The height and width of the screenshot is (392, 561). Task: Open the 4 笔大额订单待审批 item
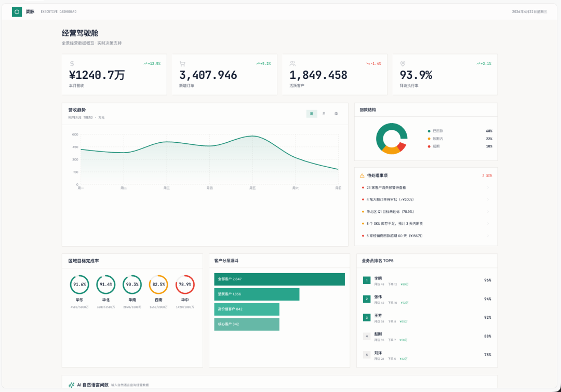point(426,199)
